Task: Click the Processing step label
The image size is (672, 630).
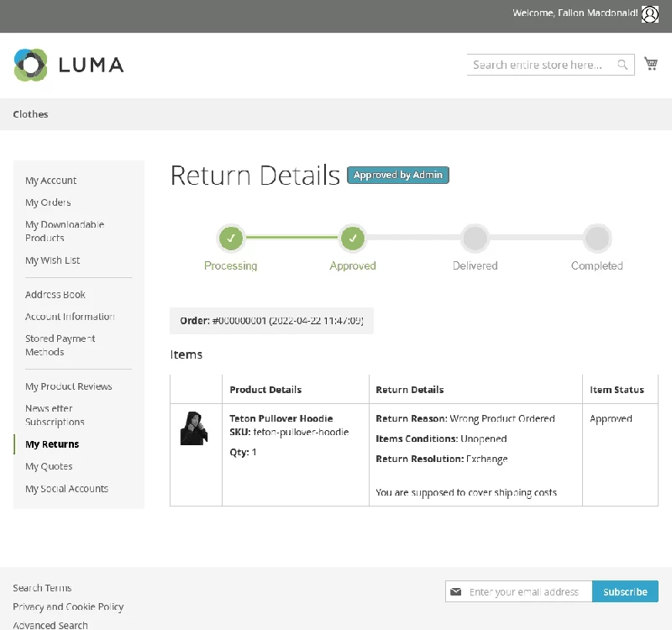Action: click(230, 265)
